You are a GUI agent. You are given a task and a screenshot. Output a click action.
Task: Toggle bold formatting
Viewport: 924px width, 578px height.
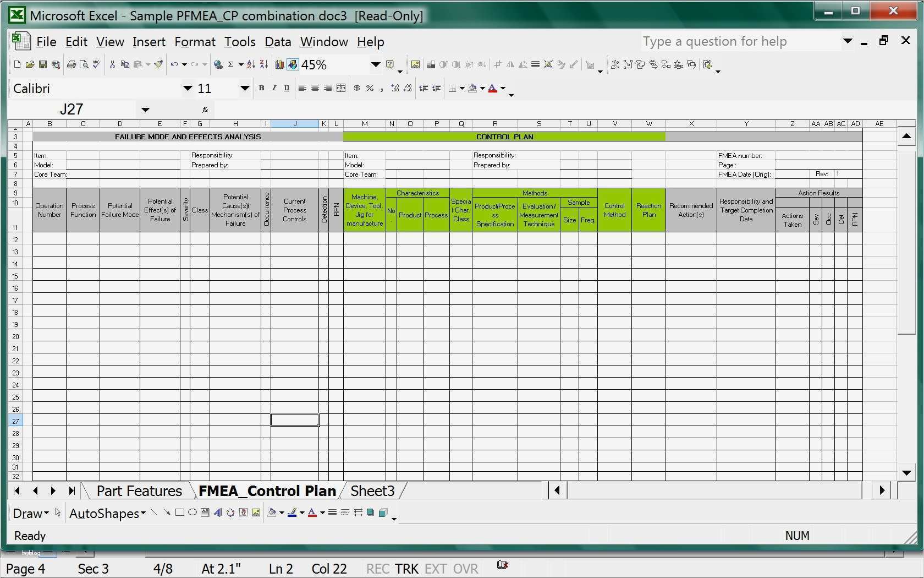point(262,88)
